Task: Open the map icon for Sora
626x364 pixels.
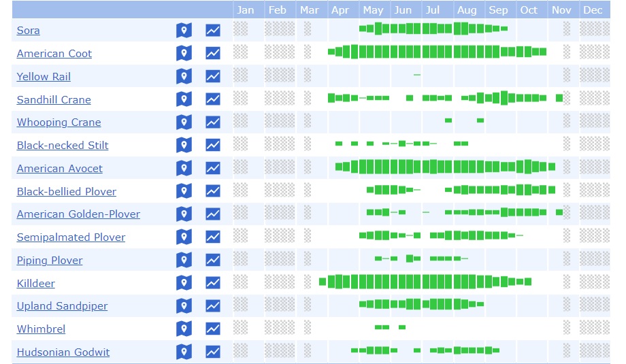Action: point(184,31)
